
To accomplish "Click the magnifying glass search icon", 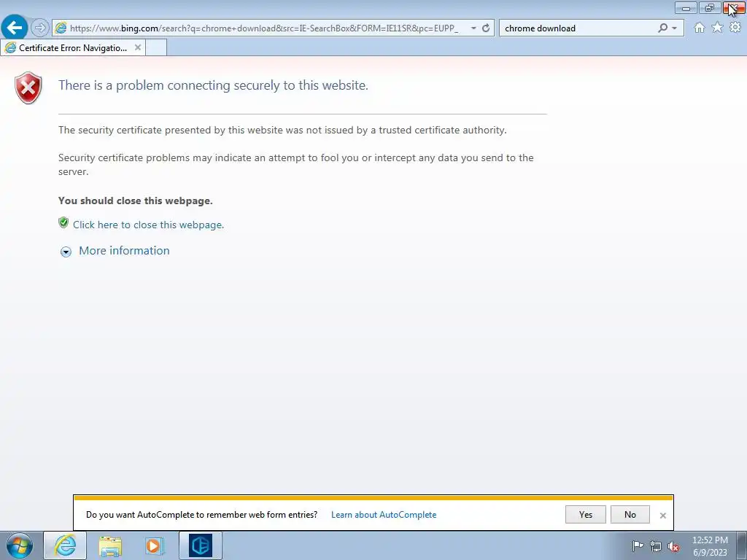I will tap(662, 28).
